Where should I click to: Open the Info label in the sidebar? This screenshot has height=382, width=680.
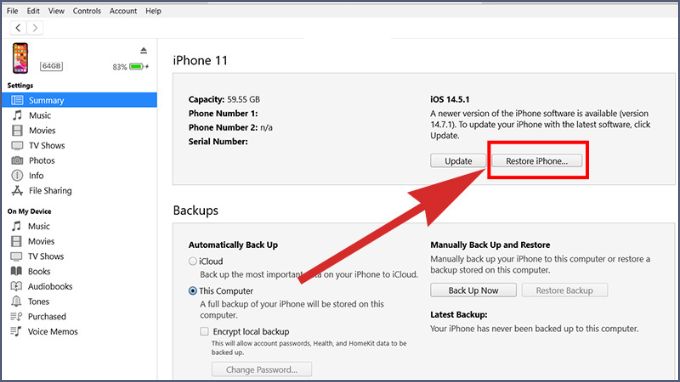(36, 176)
